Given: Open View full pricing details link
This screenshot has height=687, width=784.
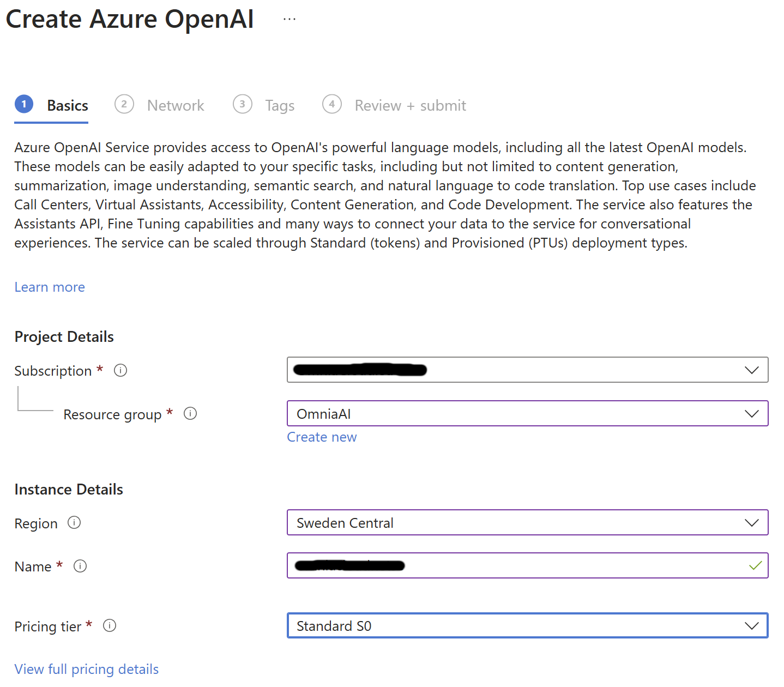Looking at the screenshot, I should [87, 670].
